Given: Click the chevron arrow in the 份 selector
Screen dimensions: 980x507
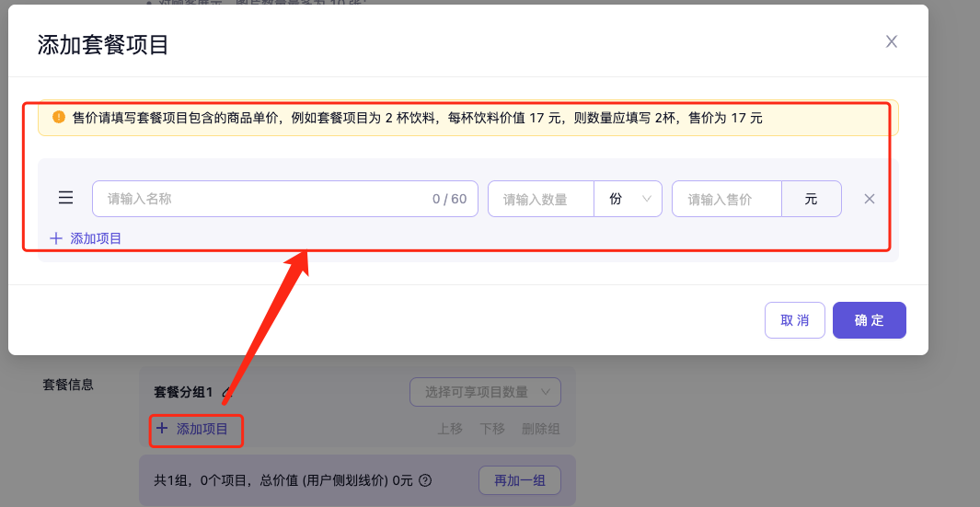Looking at the screenshot, I should click(x=647, y=199).
